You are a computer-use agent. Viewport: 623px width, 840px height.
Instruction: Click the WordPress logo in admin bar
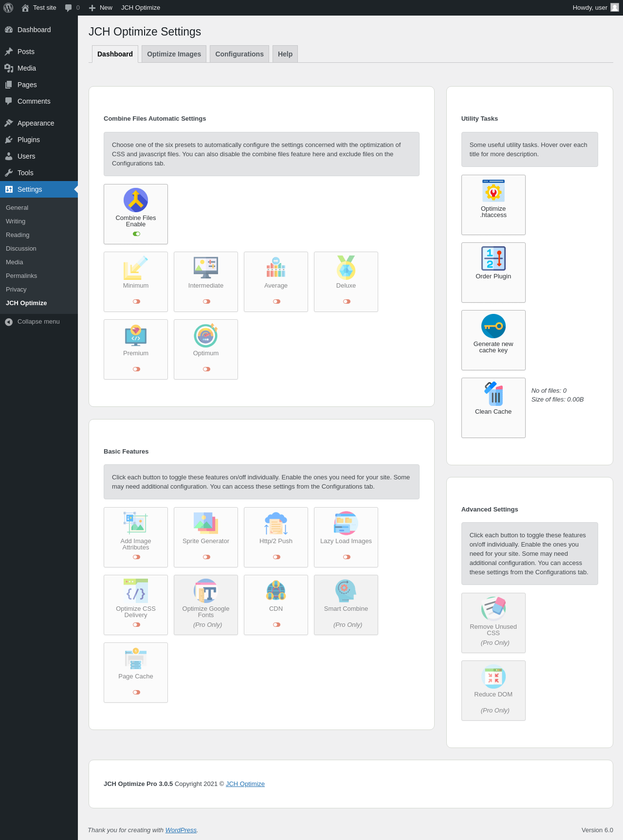(8, 8)
